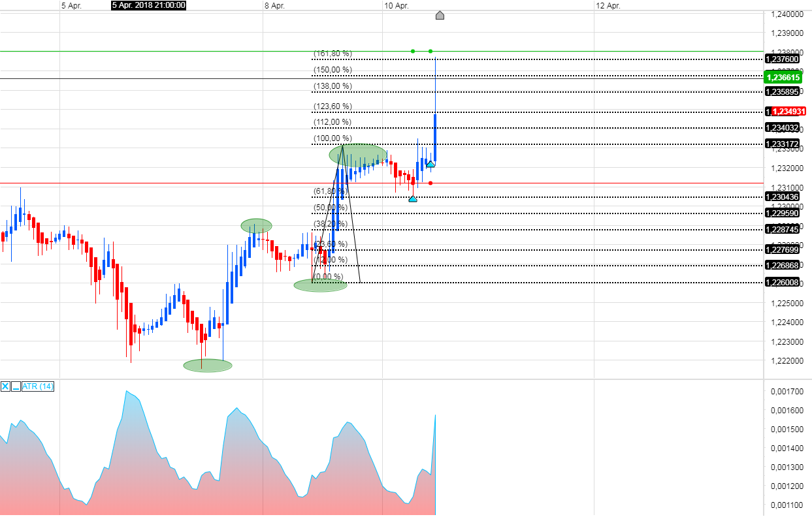The image size is (812, 519).
Task: Select the green ellipse near the 38.20% retracement
Action: (256, 225)
